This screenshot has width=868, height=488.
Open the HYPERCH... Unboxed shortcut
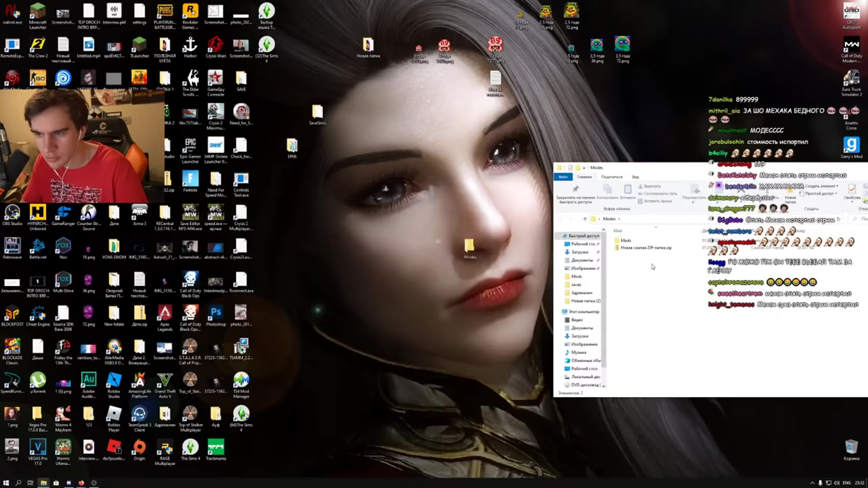pyautogui.click(x=38, y=218)
